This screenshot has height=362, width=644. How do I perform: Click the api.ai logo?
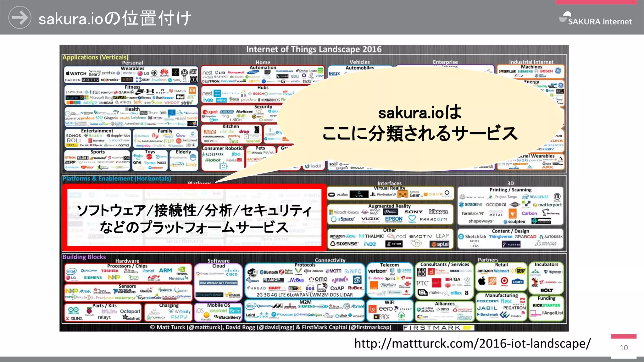pos(440,244)
